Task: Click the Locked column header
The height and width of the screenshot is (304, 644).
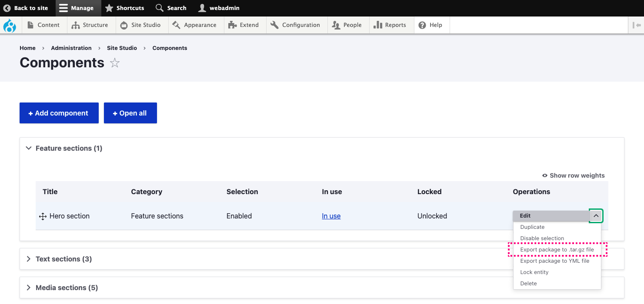Action: pyautogui.click(x=430, y=192)
